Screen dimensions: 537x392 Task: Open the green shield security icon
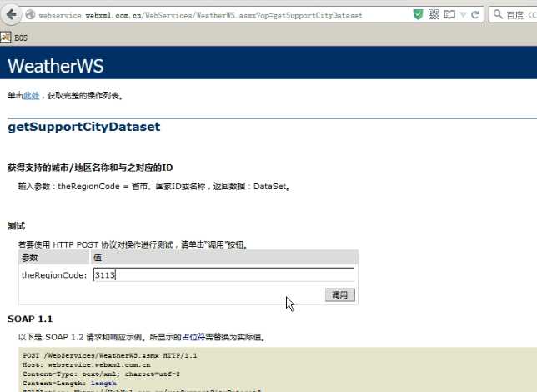418,14
